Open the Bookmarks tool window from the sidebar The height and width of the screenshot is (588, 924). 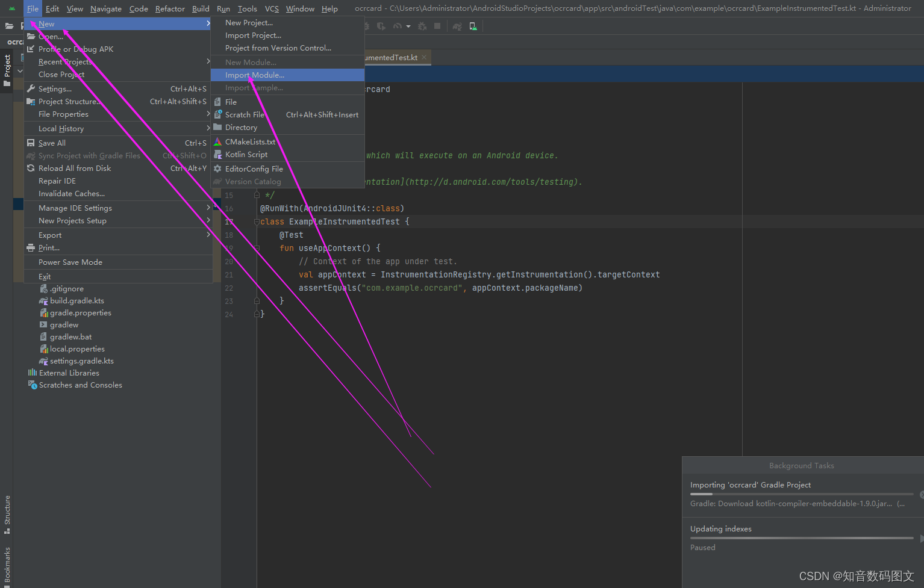point(7,565)
